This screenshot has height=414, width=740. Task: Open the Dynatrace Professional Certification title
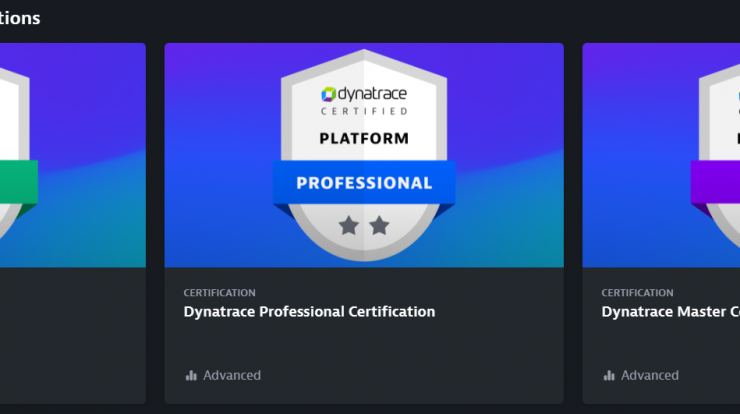(x=309, y=312)
